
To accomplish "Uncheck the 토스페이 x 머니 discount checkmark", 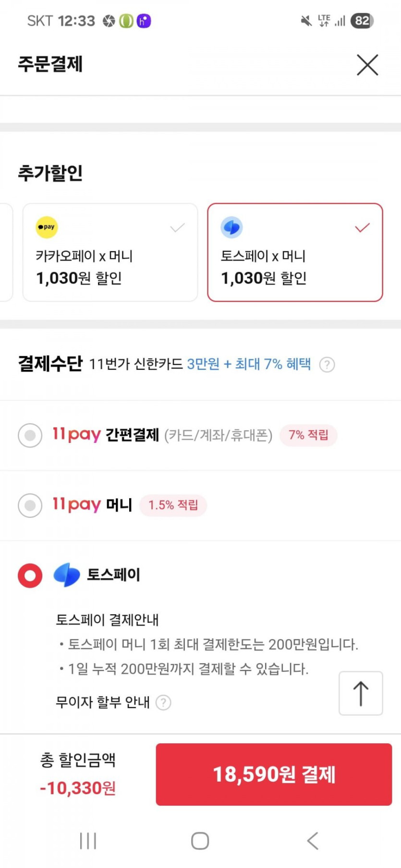I will [x=362, y=227].
